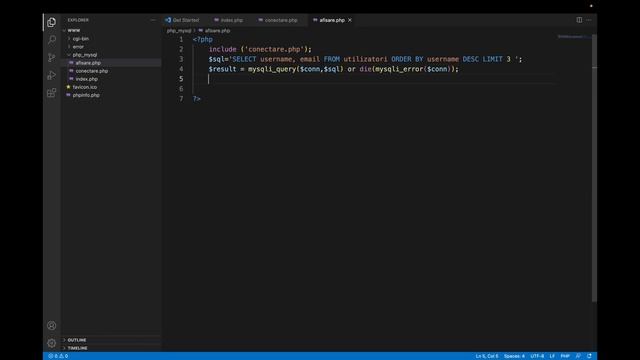Open the Manage gear icon

point(51,343)
